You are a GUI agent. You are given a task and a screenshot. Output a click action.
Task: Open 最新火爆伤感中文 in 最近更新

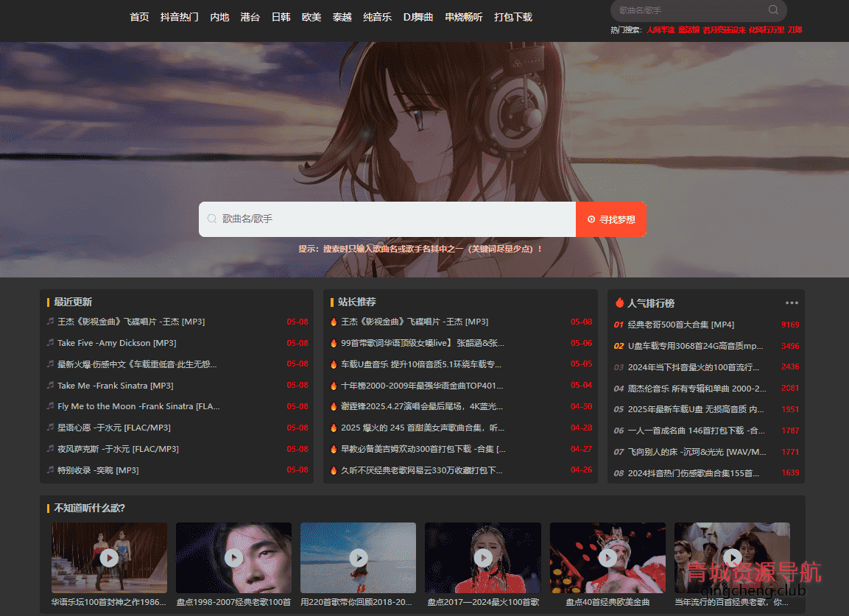pyautogui.click(x=137, y=364)
